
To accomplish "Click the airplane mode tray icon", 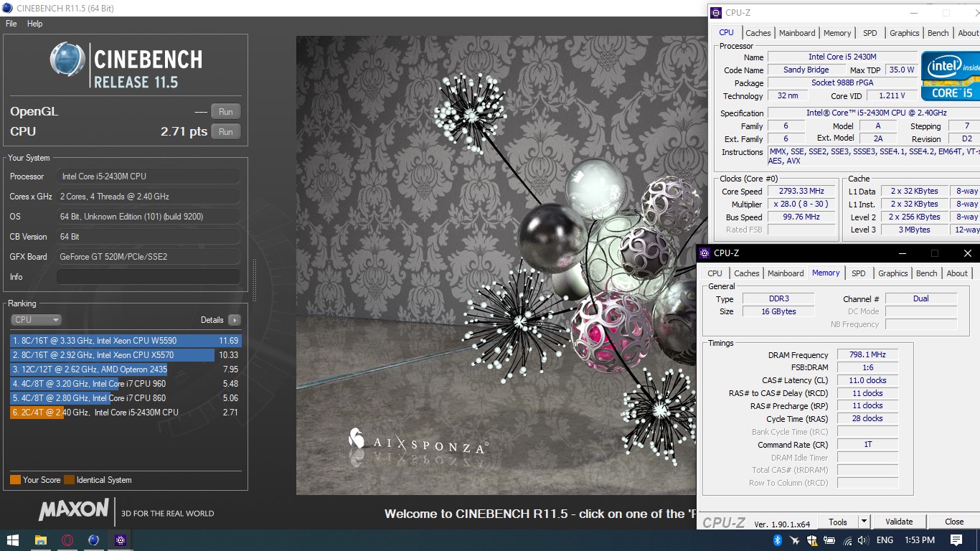I will click(x=795, y=540).
